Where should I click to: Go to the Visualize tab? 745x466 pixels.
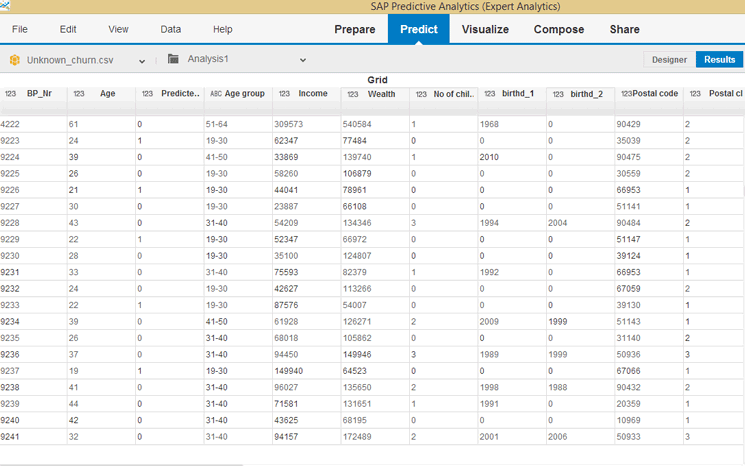[x=485, y=29]
